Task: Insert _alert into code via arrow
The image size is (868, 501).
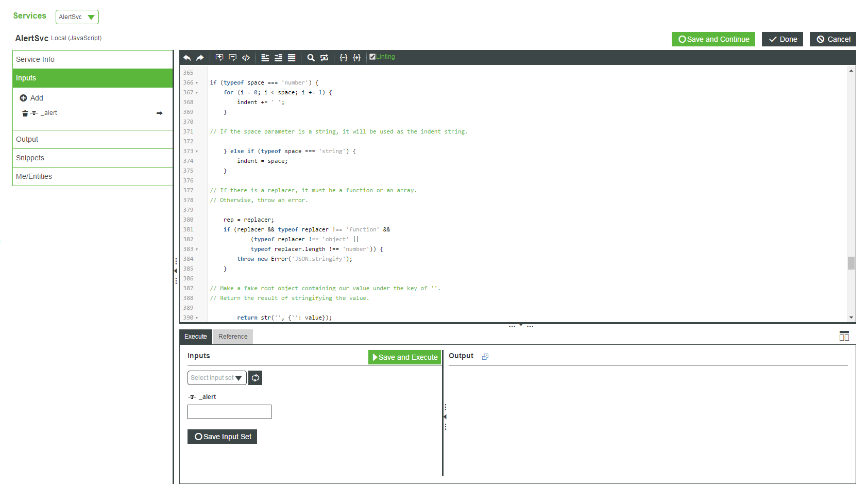Action: tap(160, 113)
